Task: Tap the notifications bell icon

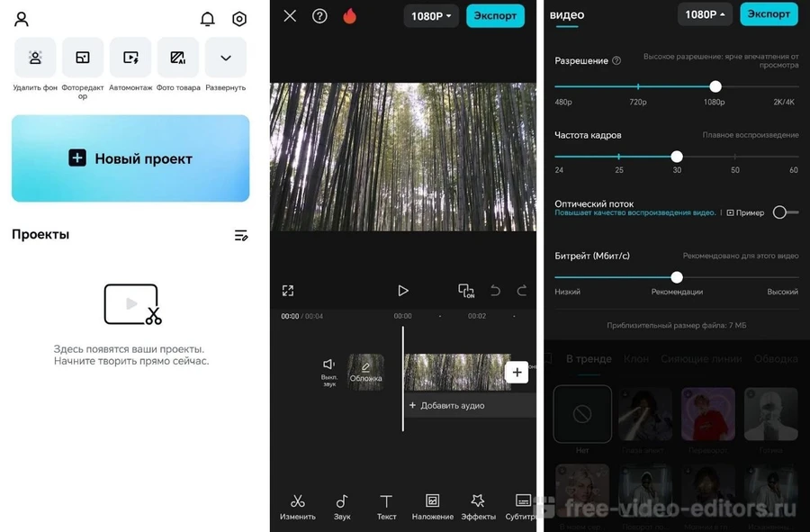Action: pos(207,19)
